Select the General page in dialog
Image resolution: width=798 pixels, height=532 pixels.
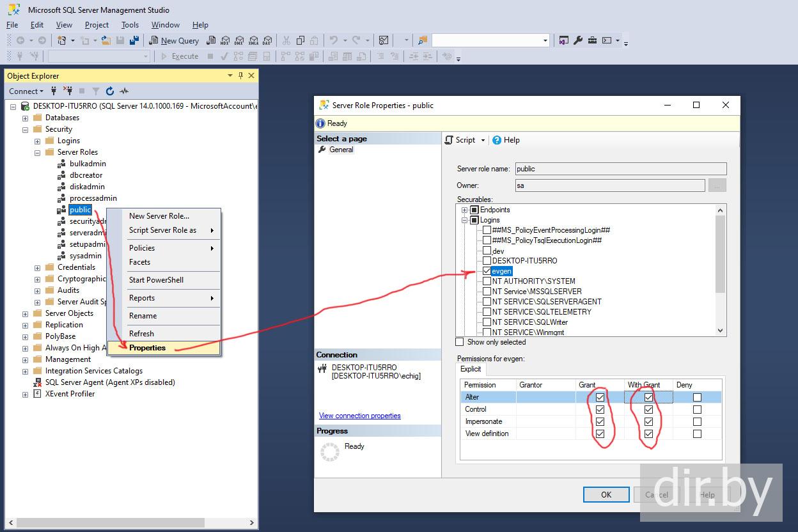[341, 150]
